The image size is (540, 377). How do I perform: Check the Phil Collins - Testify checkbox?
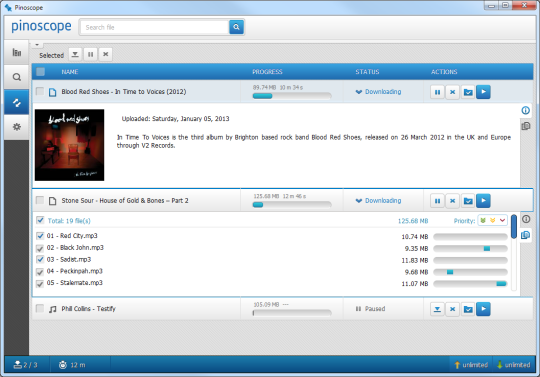pyautogui.click(x=40, y=308)
